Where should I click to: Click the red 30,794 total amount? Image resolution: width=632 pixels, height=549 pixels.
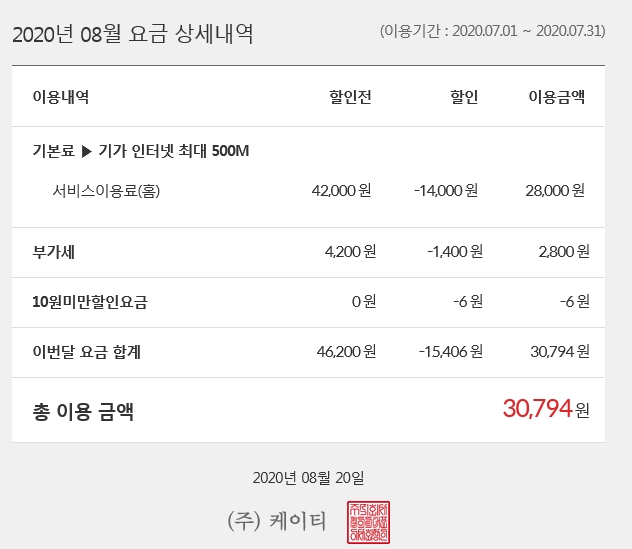click(537, 408)
